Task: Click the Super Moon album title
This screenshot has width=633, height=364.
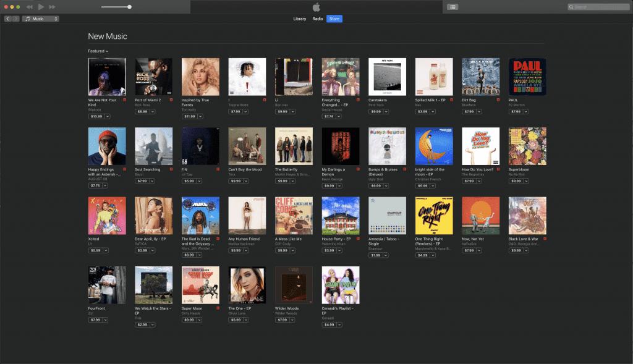Action: pyautogui.click(x=192, y=308)
